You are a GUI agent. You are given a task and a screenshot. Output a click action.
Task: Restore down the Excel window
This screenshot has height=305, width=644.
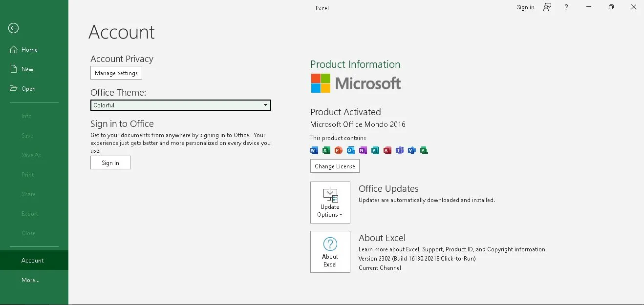tap(611, 7)
